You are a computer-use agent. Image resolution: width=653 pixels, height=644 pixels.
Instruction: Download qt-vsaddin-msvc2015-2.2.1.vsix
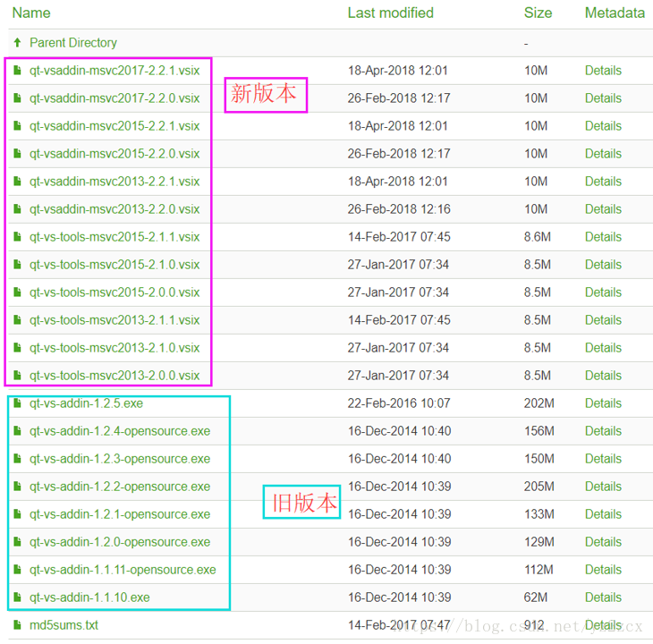click(x=114, y=126)
